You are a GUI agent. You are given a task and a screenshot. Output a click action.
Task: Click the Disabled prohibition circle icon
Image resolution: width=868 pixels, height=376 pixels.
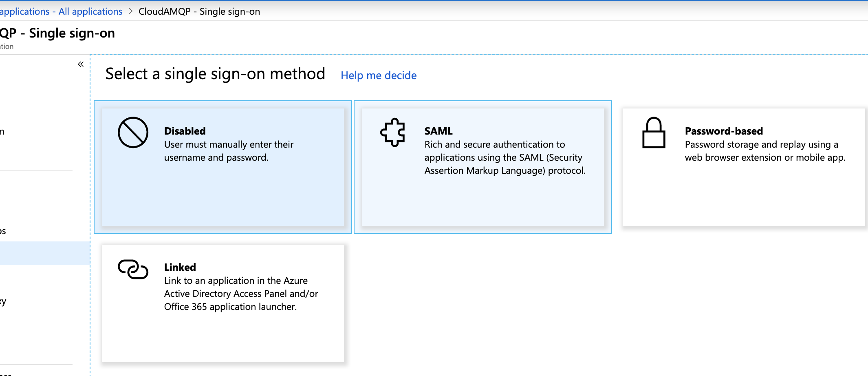[133, 133]
